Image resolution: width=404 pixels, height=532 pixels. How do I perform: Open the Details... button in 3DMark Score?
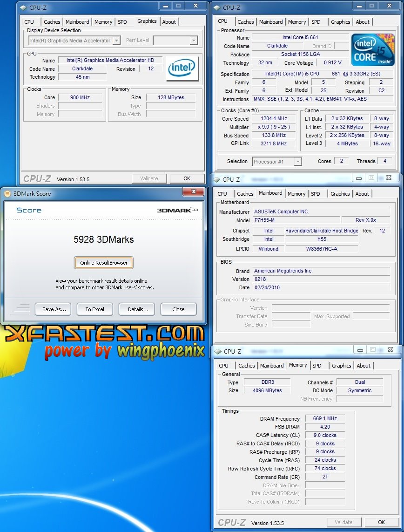coord(137,309)
